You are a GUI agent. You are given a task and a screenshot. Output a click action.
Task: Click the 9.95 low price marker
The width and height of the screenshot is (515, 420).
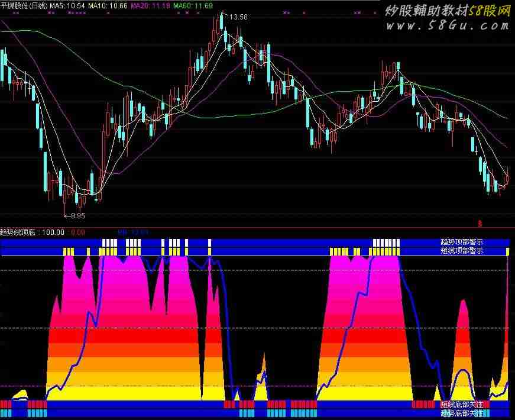[77, 216]
